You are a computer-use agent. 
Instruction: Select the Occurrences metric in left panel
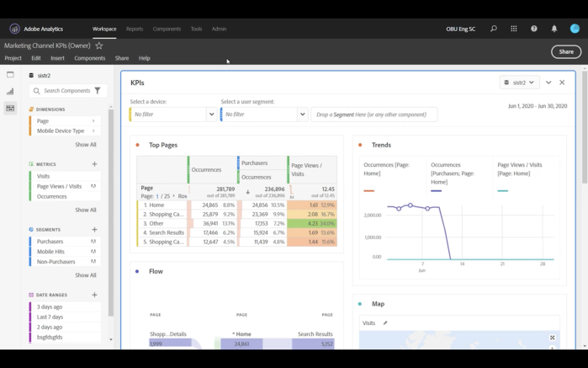click(65, 196)
